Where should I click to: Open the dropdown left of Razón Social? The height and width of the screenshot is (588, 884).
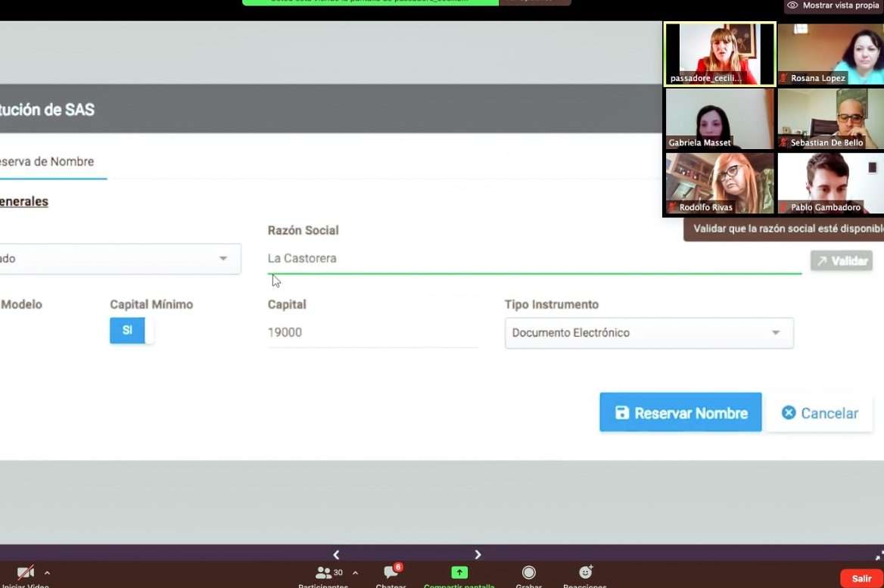[x=120, y=259]
